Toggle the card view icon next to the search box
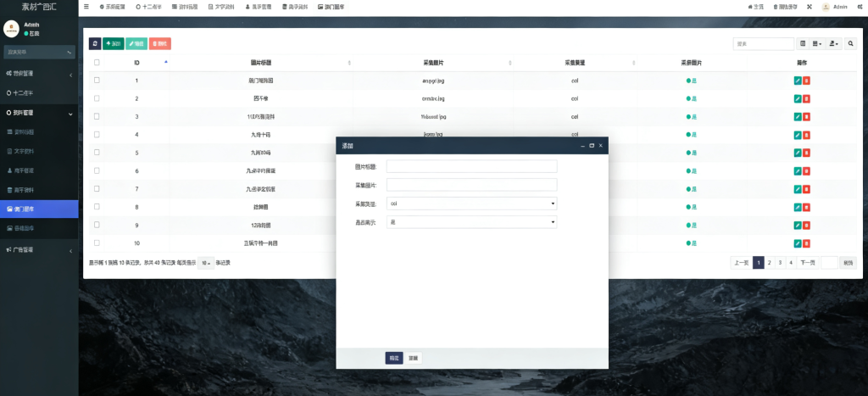 click(x=804, y=44)
